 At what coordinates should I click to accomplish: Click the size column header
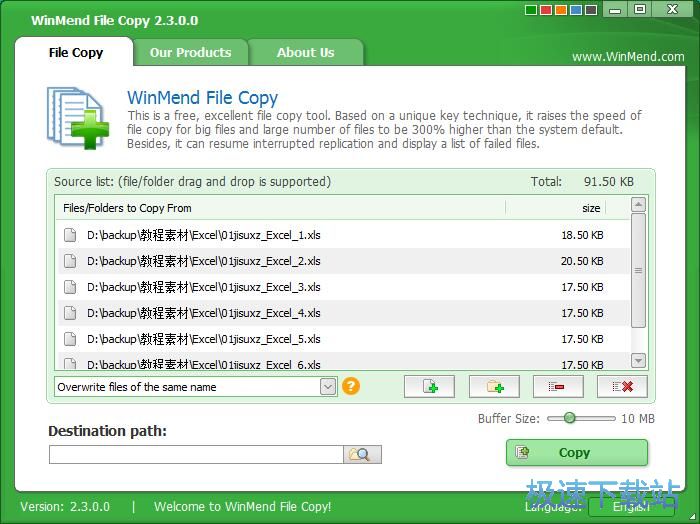pos(591,208)
